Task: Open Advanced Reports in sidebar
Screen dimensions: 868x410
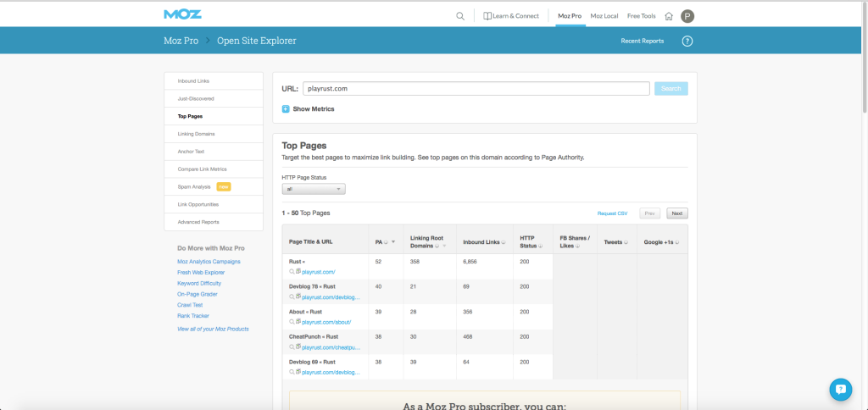Action: (x=214, y=222)
